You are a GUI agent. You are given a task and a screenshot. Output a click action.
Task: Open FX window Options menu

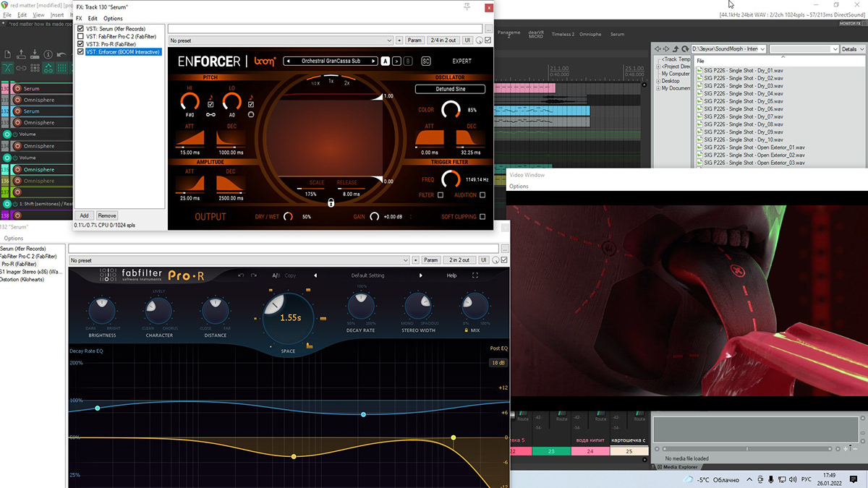pos(113,18)
